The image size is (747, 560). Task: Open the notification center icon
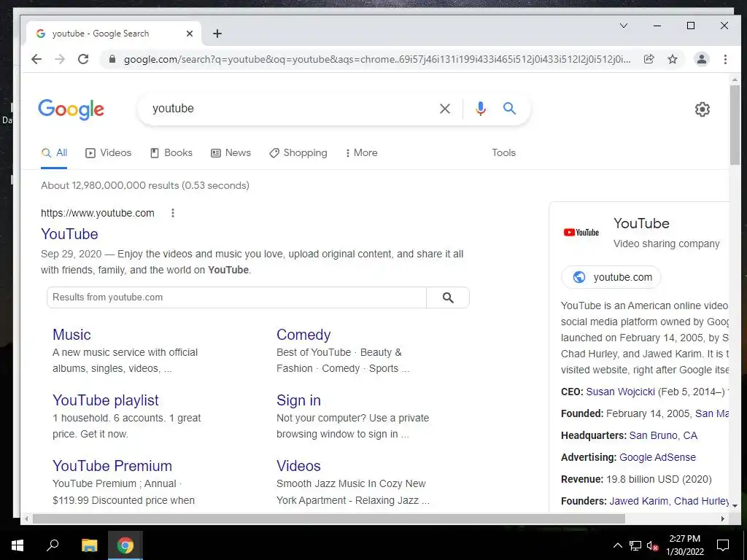[723, 545]
